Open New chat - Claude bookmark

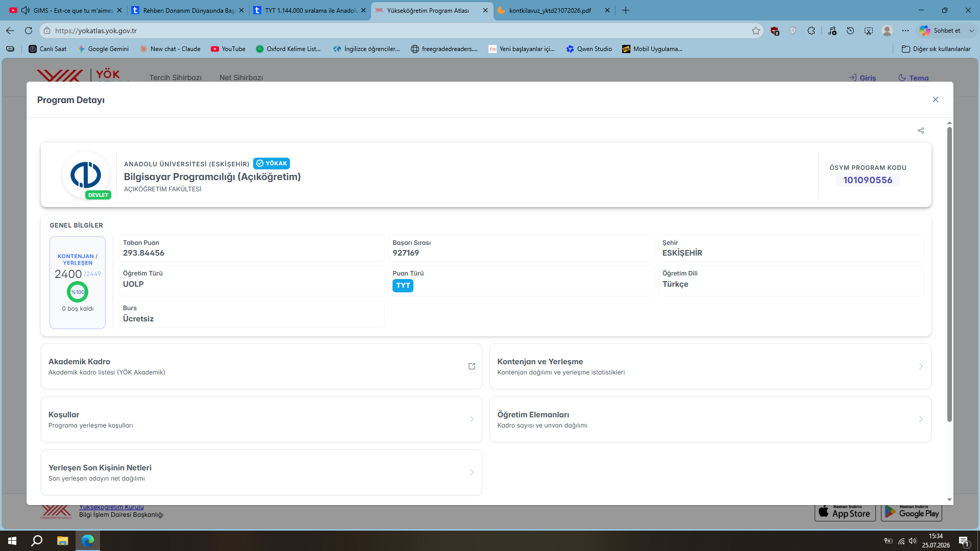click(x=170, y=49)
